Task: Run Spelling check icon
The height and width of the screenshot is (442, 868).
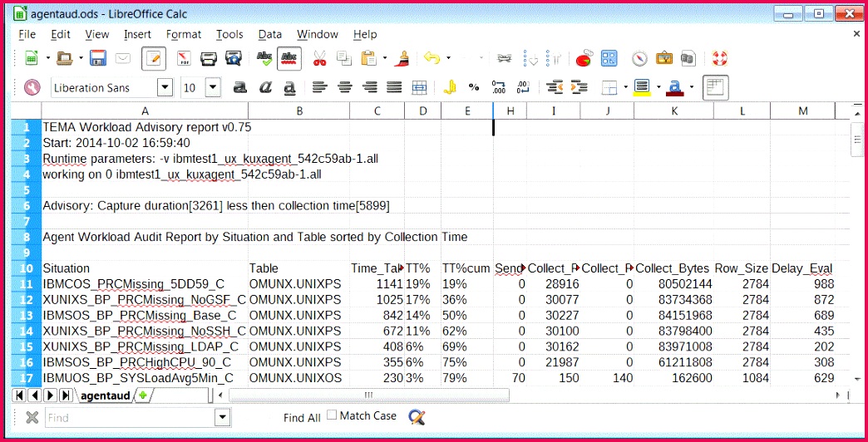Action: tap(264, 58)
